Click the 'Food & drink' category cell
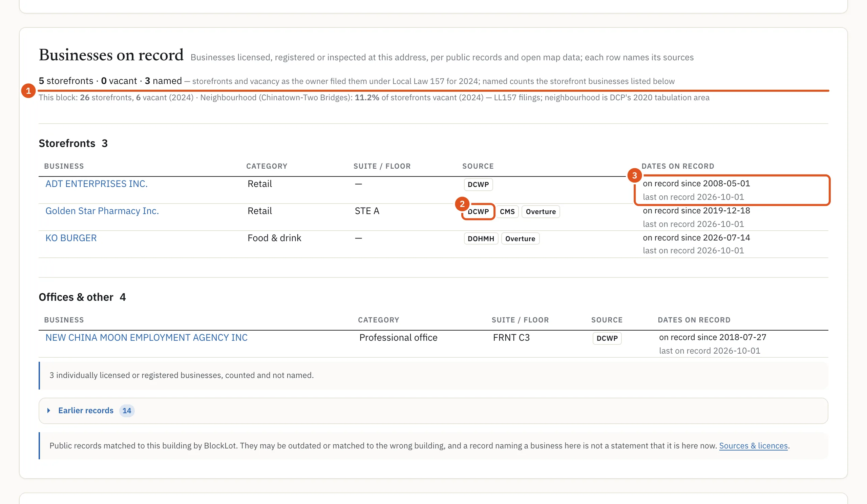The height and width of the screenshot is (504, 867). (x=274, y=238)
